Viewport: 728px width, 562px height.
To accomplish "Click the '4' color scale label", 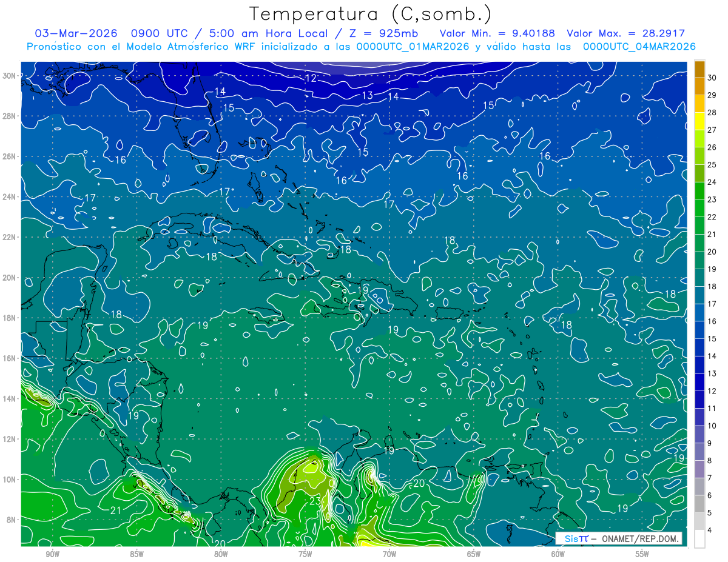I will click(x=710, y=530).
